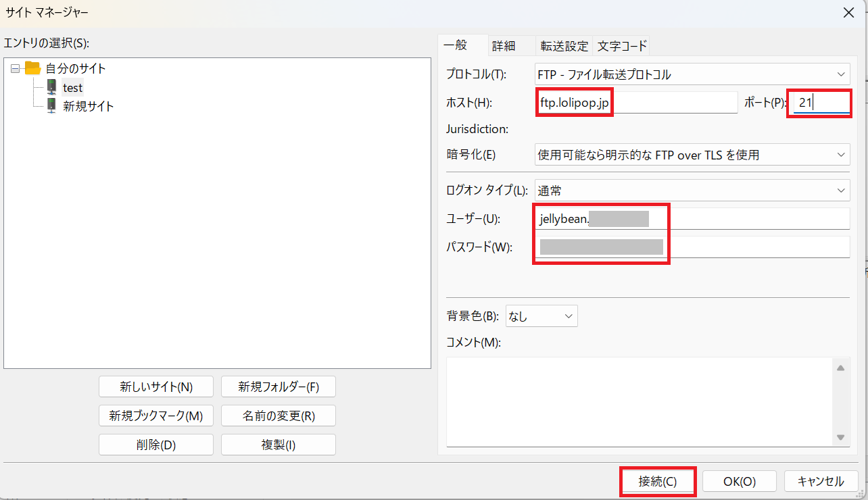Image resolution: width=868 pixels, height=500 pixels.
Task: Collapse the 自分のサイト tree node
Action: click(x=16, y=68)
